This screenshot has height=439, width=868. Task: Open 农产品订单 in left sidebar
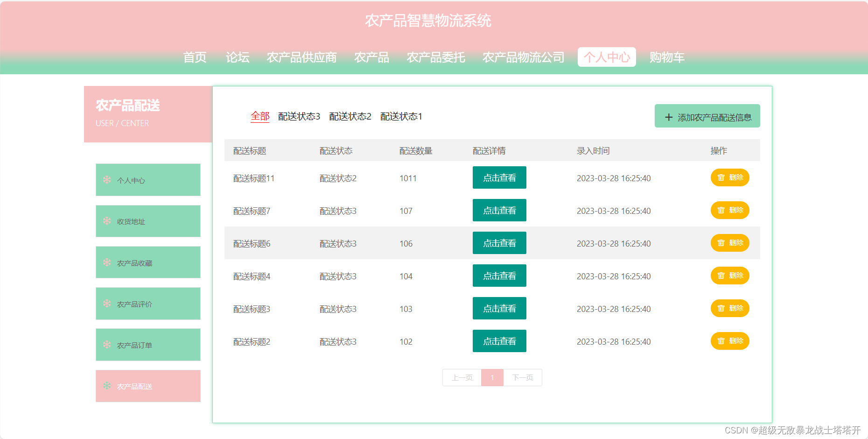coord(148,345)
